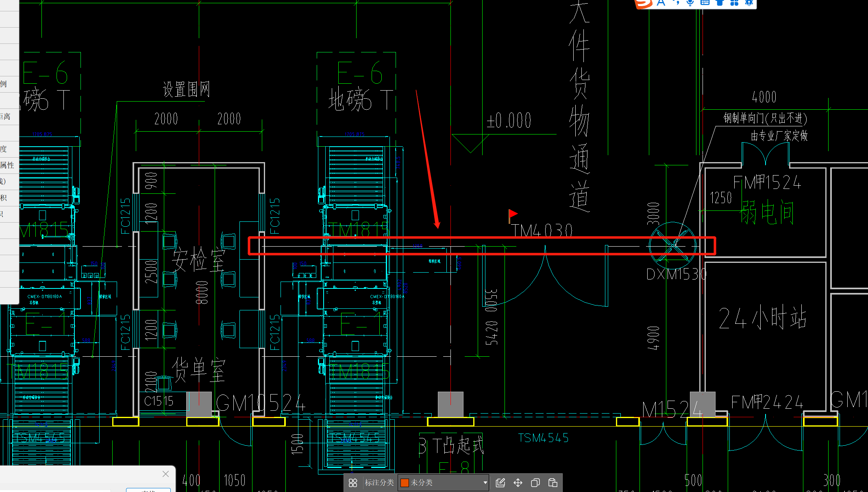Click the GM10524 door label
The image size is (868, 492).
coord(261,403)
